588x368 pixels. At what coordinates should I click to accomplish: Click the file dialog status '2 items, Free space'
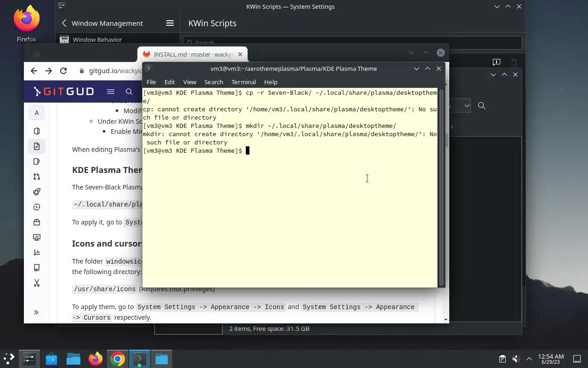[269, 328]
